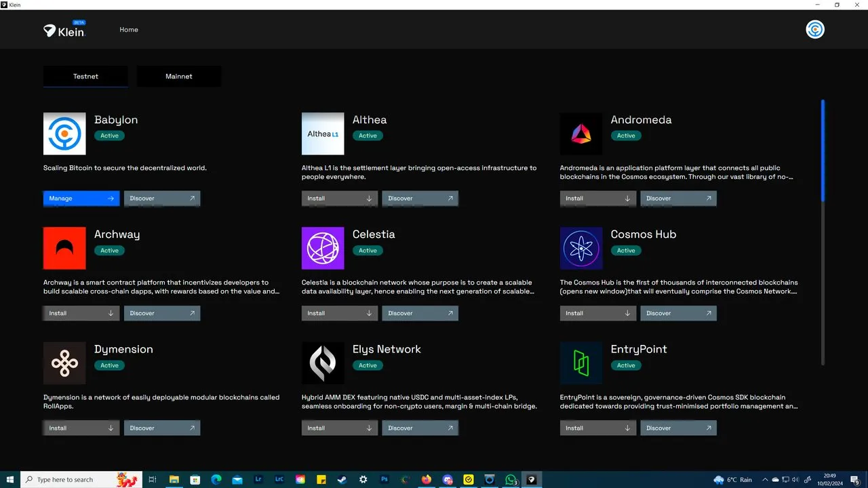Open Photoshop from the taskbar

point(384,479)
